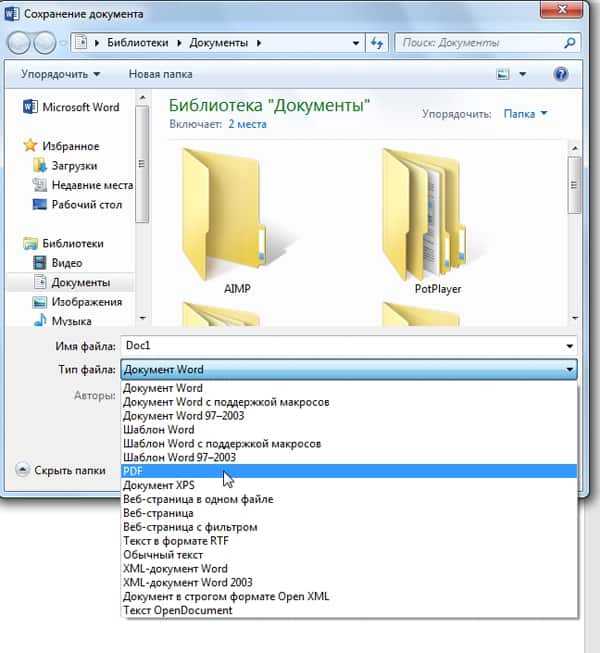600x653 pixels.
Task: Select the Документы library in sidebar
Action: pyautogui.click(x=71, y=282)
